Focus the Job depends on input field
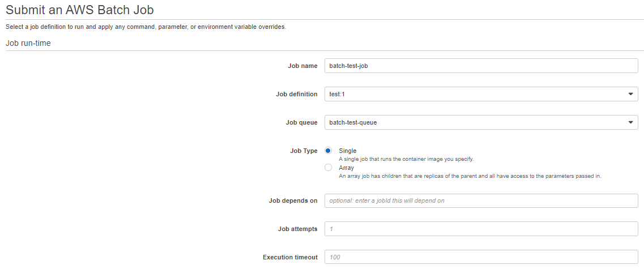The height and width of the screenshot is (269, 644). tap(481, 201)
